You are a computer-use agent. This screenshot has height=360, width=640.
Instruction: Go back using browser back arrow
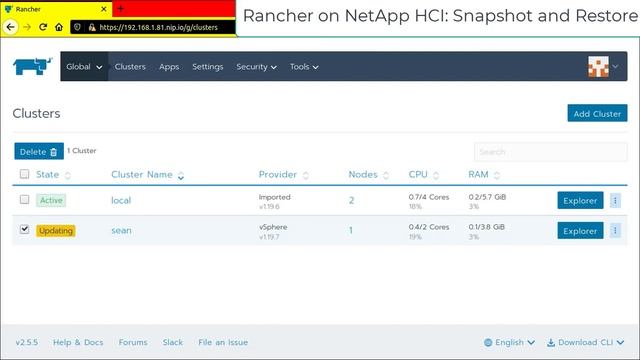pyautogui.click(x=11, y=27)
